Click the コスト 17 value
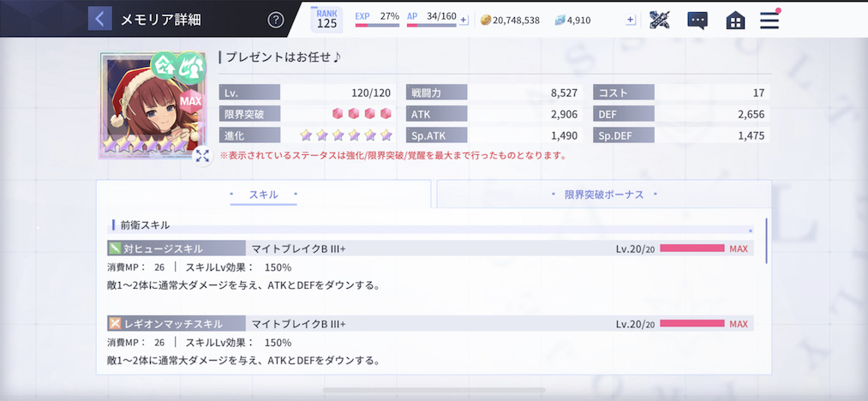868x401 pixels. [x=758, y=93]
